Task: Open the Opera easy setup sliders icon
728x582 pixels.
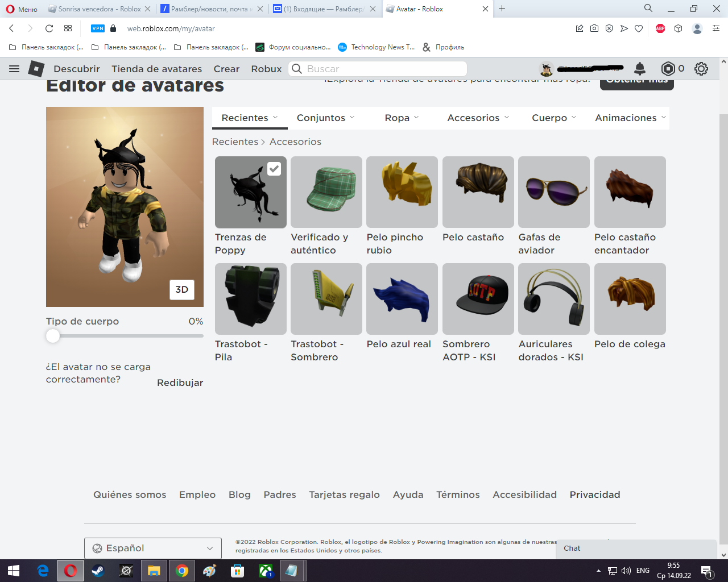Action: 716,28
